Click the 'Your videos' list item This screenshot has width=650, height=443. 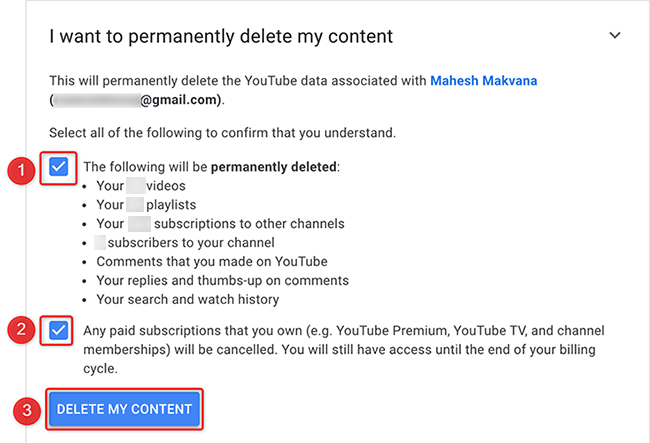140,185
